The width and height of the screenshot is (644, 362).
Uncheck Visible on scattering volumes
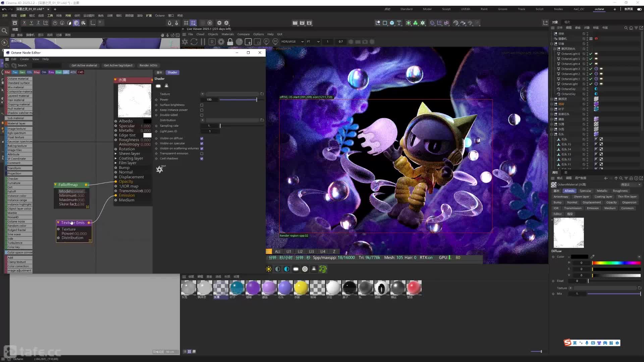(x=202, y=148)
